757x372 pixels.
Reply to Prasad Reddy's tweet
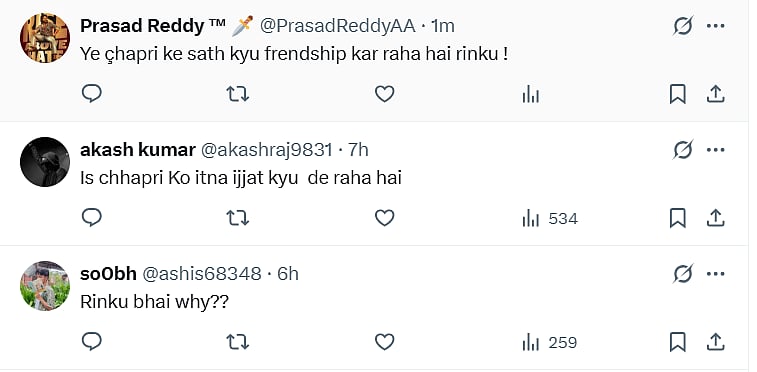[92, 94]
